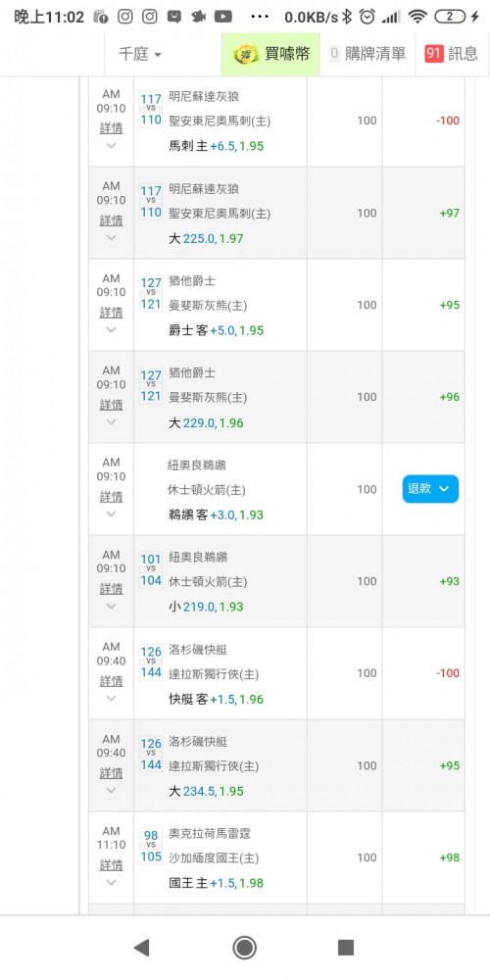Expand chevron under 詳情 in 快艇 客 +1.5 row
This screenshot has width=490, height=980.
coord(112,698)
